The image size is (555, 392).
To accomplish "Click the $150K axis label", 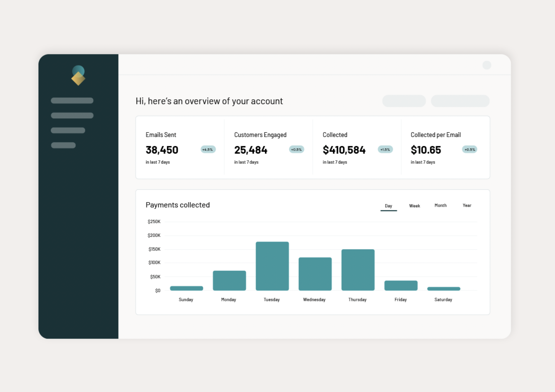I will pos(154,249).
